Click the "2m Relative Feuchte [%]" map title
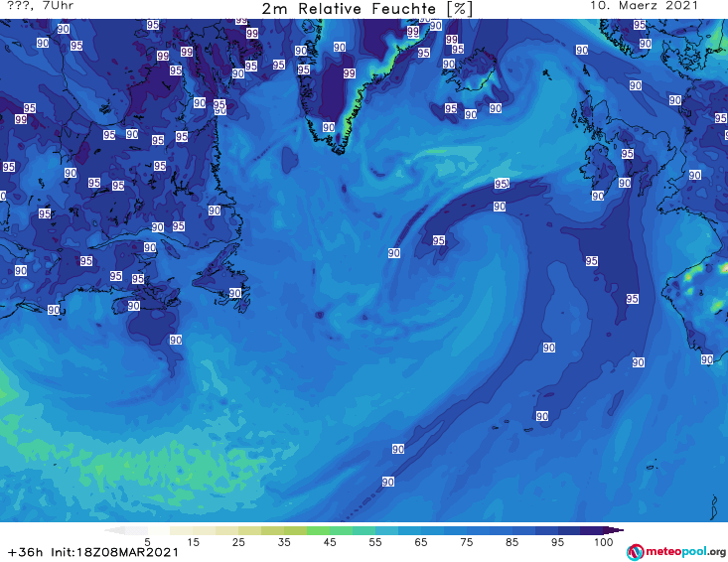The height and width of the screenshot is (562, 728). (366, 8)
